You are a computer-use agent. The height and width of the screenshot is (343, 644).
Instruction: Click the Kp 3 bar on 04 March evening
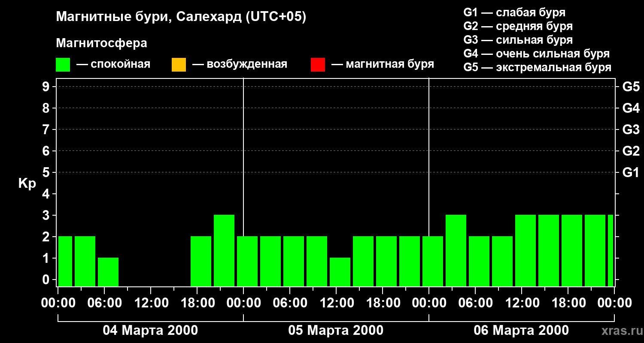pyautogui.click(x=224, y=251)
